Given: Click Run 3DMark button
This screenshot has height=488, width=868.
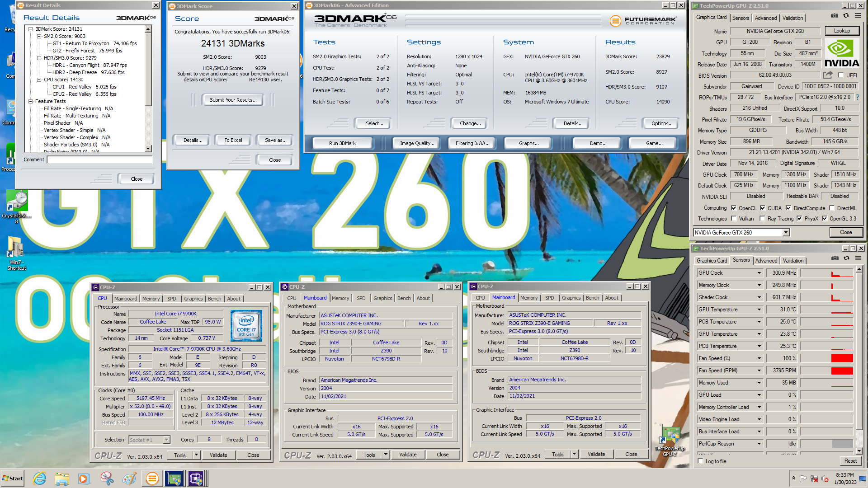Looking at the screenshot, I should (342, 143).
